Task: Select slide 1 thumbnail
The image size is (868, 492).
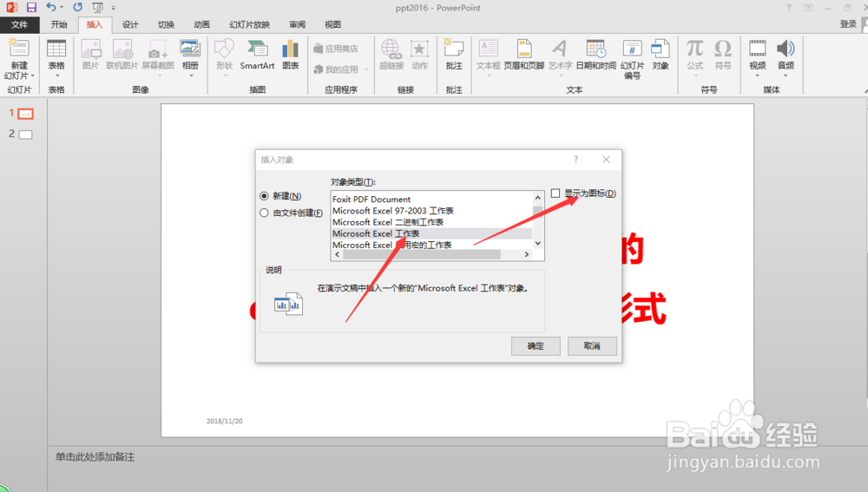Action: click(25, 114)
